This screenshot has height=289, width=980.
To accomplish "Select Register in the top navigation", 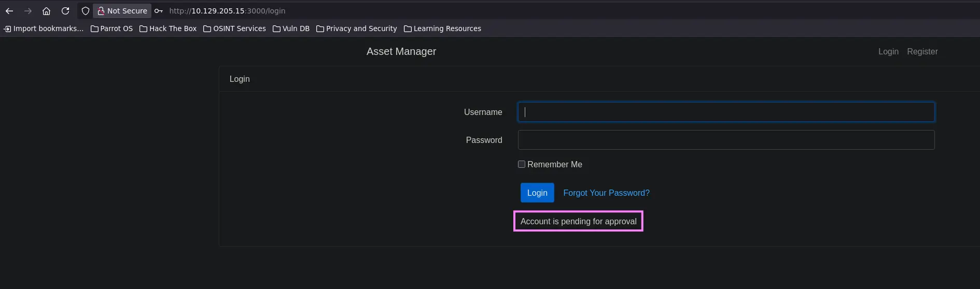I will pos(922,52).
